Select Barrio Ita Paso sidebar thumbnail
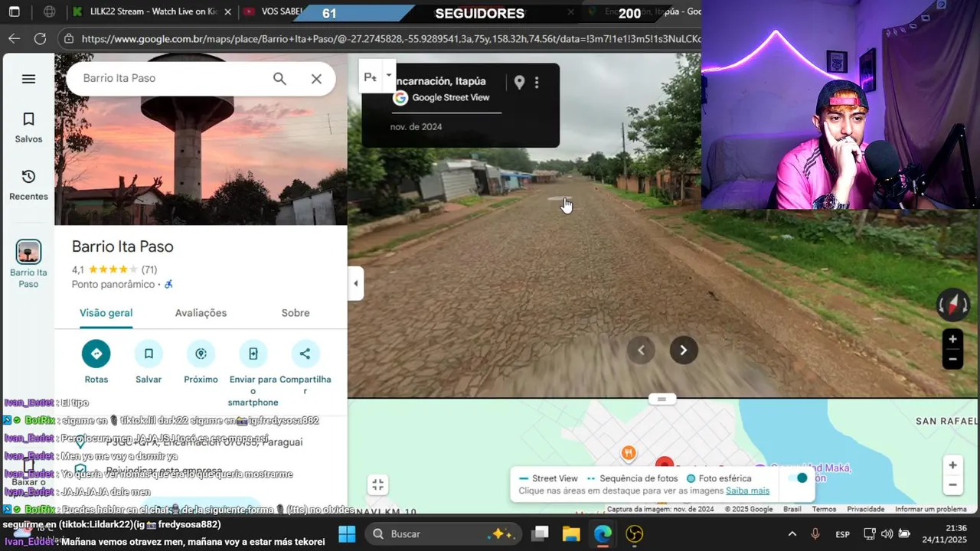The image size is (980, 551). tap(28, 264)
